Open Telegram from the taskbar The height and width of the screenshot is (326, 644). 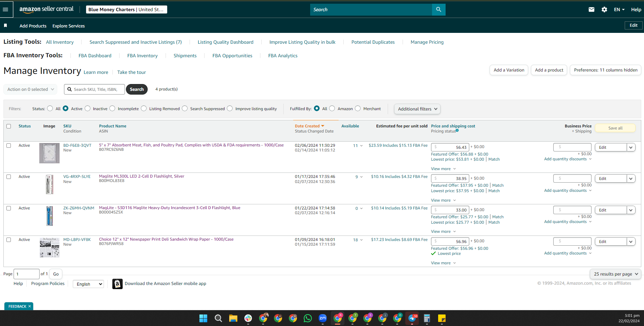[412, 318]
